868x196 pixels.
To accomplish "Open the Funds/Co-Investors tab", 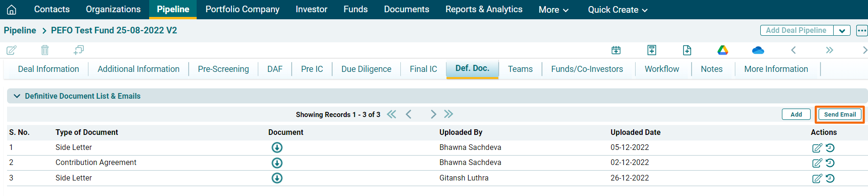I will click(587, 69).
